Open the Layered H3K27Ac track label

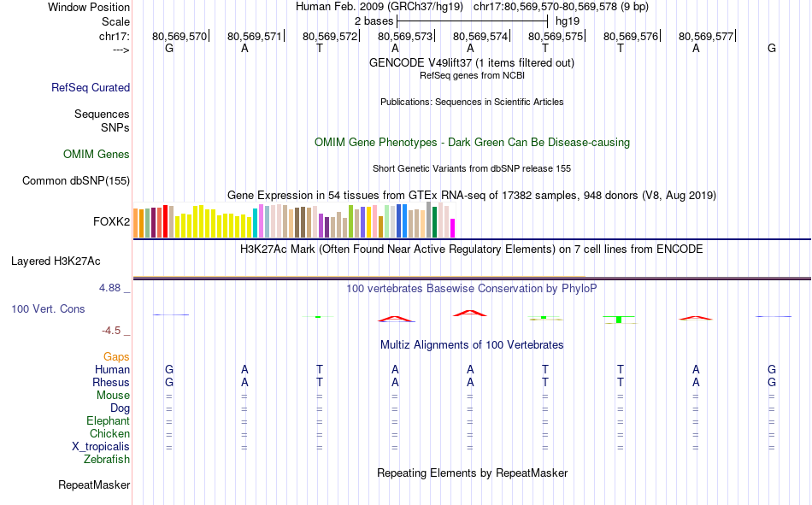[56, 261]
